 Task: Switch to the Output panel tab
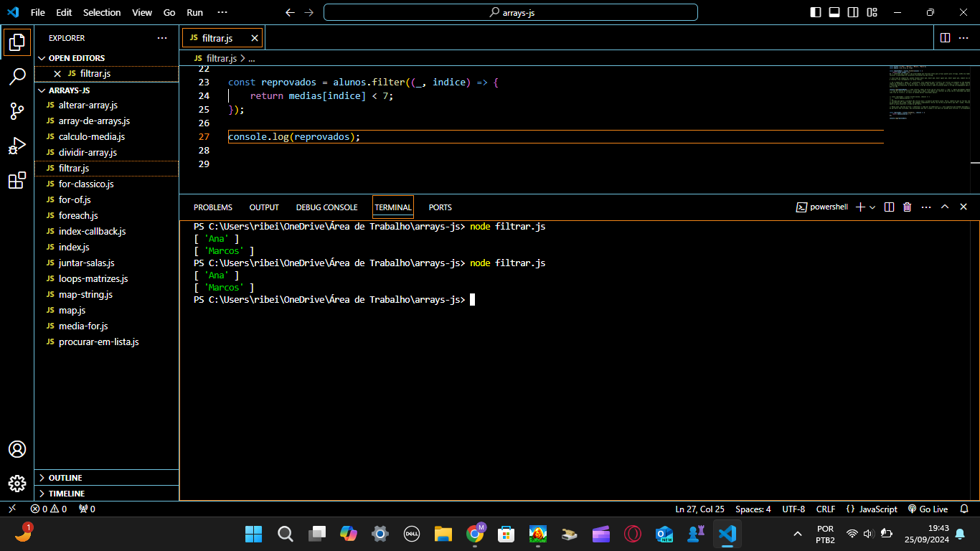(264, 207)
